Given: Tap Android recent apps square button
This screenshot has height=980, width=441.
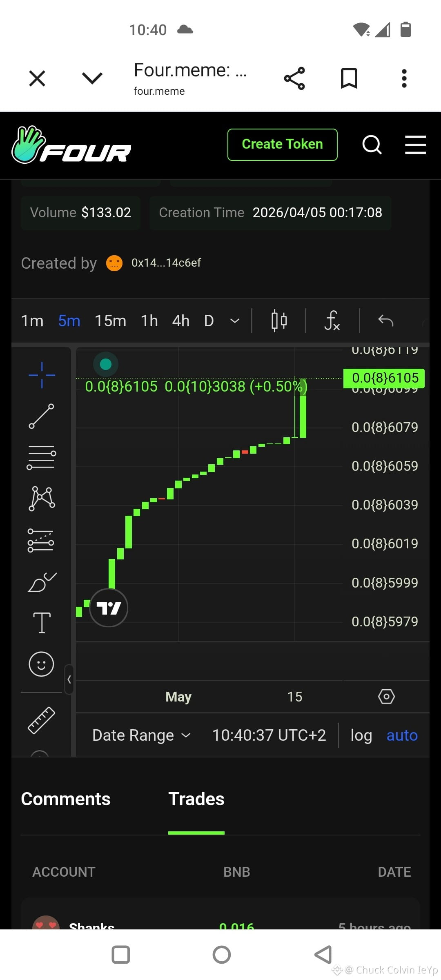Looking at the screenshot, I should pyautogui.click(x=121, y=955).
